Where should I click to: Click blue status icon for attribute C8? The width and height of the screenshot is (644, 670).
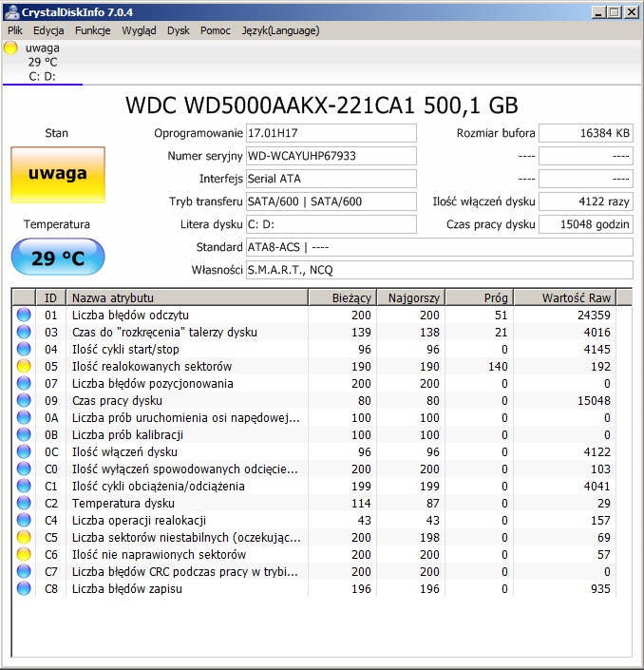(24, 588)
